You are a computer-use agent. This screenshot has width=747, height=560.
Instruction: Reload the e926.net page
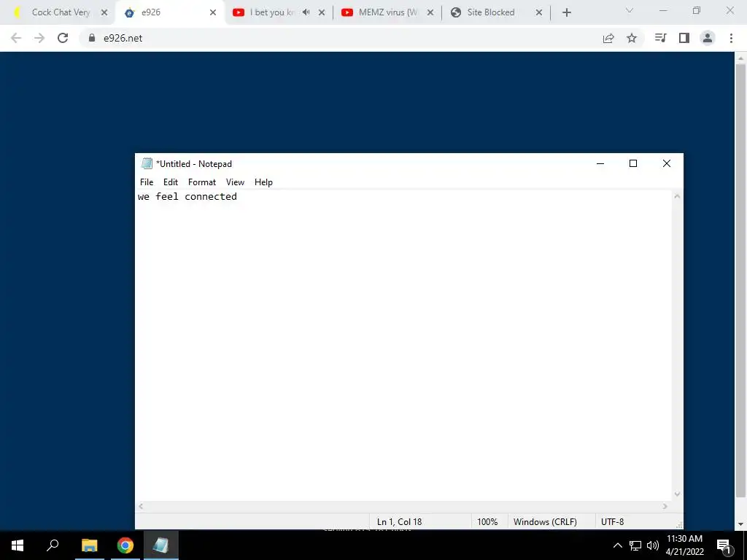(x=63, y=38)
